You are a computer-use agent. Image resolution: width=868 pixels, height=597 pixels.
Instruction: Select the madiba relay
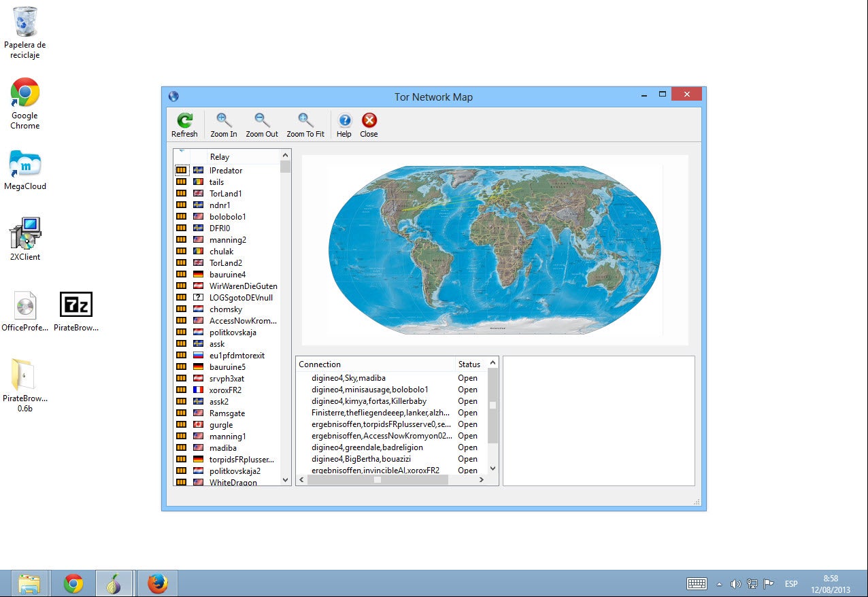click(x=223, y=448)
